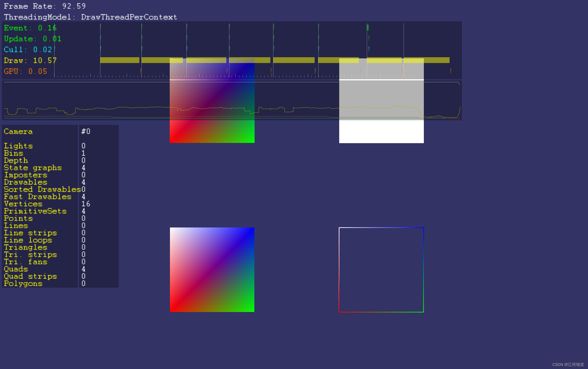Click the Frame Rate value 92.59
588x369 pixels.
point(73,6)
